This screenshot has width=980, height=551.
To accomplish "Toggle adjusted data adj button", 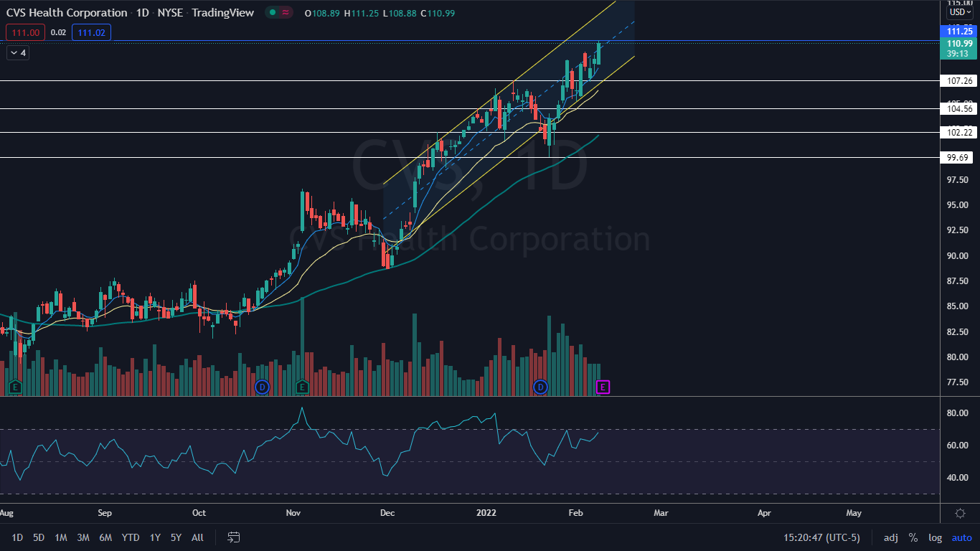I will point(890,537).
